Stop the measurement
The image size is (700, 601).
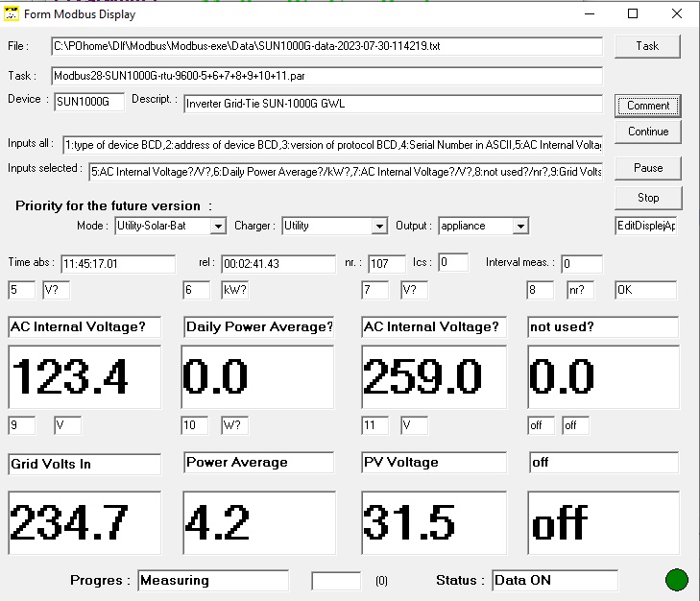pos(648,198)
